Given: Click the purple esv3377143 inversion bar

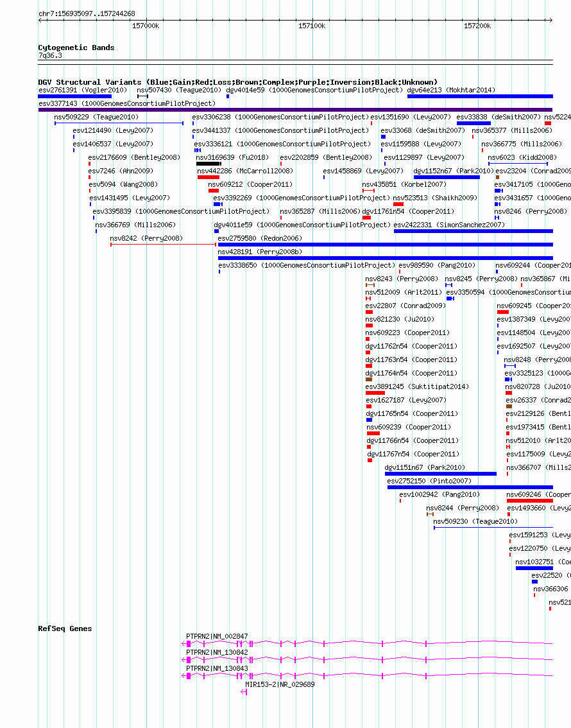Looking at the screenshot, I should tap(296, 110).
